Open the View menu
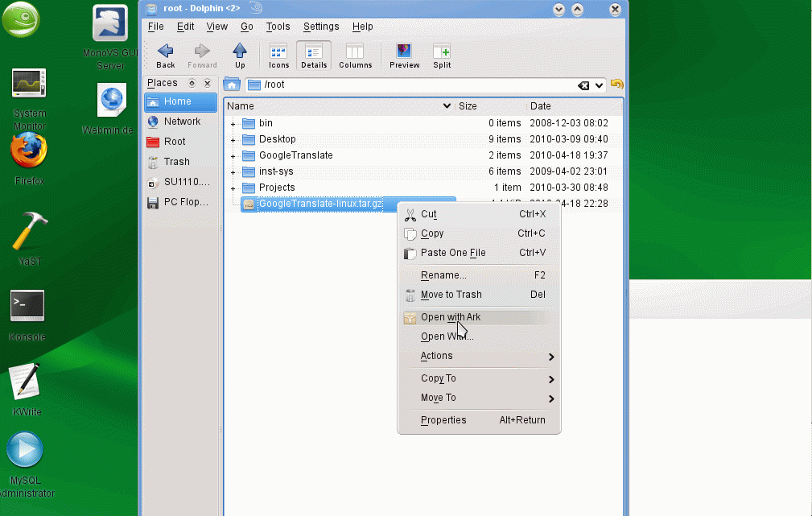The height and width of the screenshot is (516, 812). pos(216,27)
